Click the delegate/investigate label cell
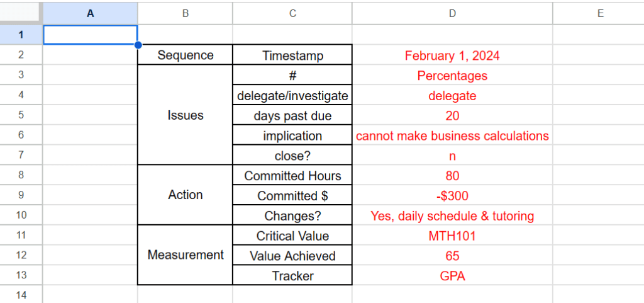 [292, 96]
